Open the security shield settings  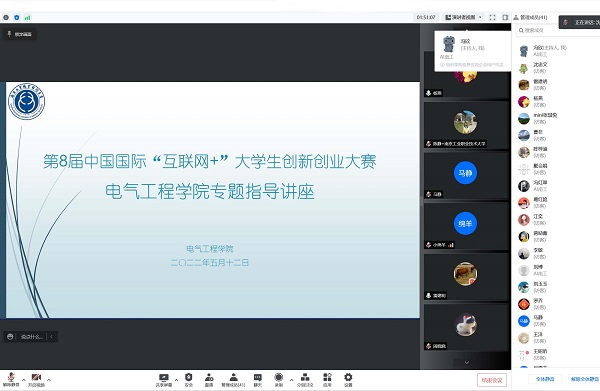(189, 380)
